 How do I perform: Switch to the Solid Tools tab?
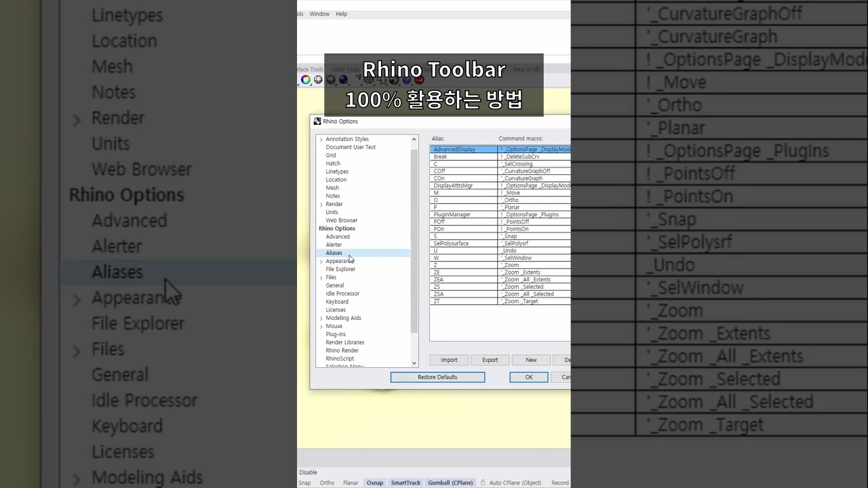346,69
